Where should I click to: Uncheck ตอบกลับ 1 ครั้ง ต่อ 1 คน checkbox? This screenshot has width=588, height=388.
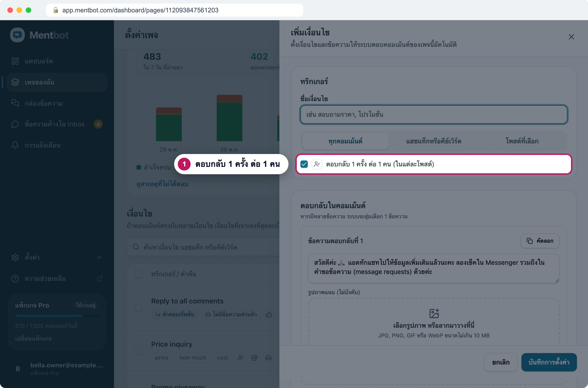[x=304, y=164]
